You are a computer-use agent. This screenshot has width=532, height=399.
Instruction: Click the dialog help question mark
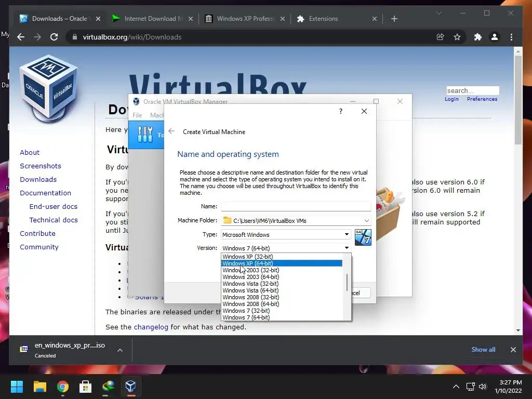tap(341, 111)
